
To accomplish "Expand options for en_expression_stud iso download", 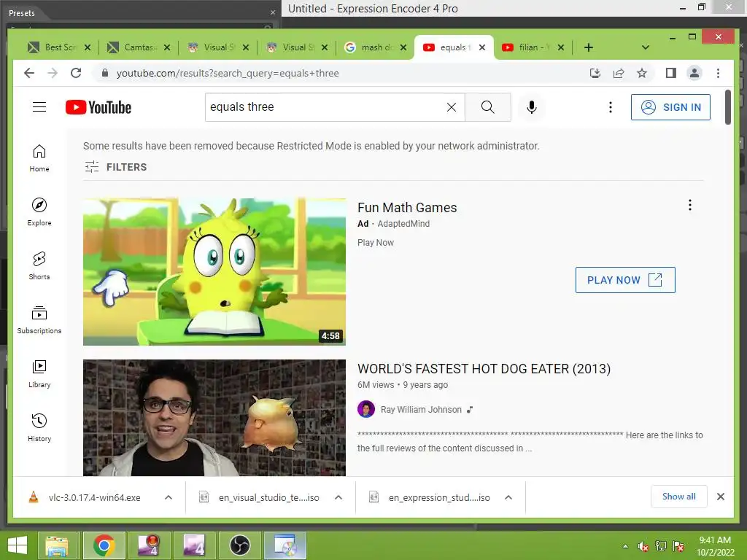I will (x=508, y=497).
